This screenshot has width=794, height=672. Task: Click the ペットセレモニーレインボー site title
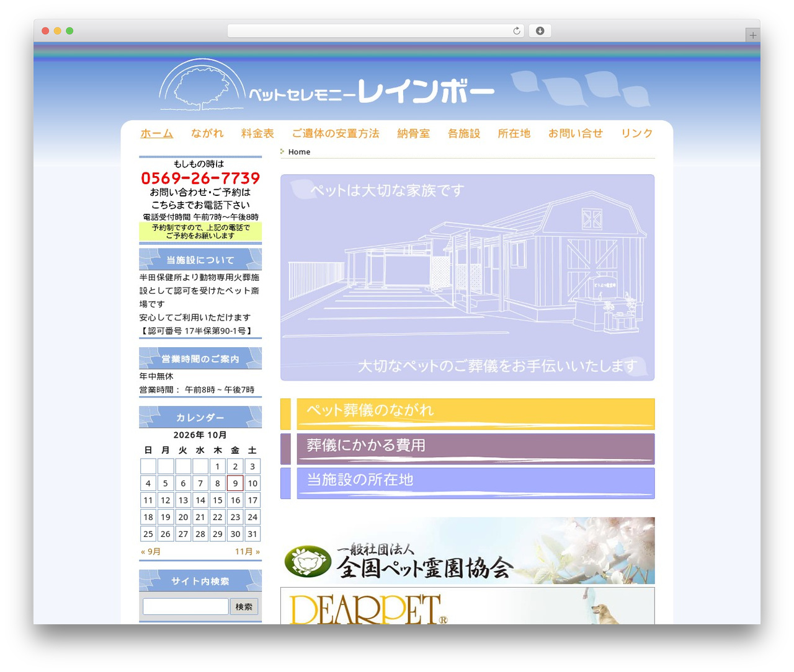(372, 92)
